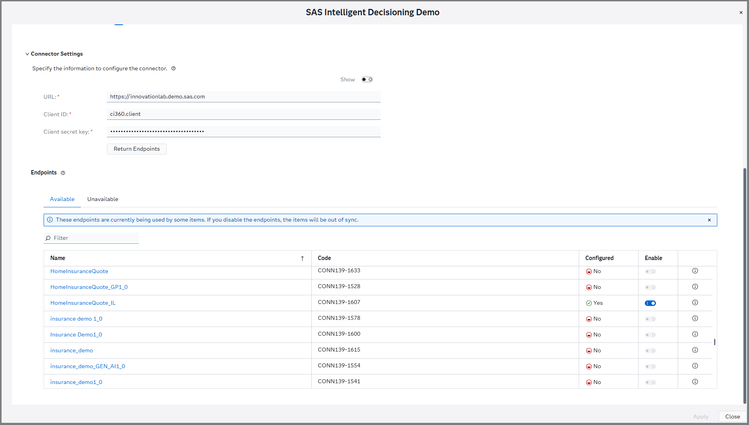Select code CONN139-1607

[339, 302]
